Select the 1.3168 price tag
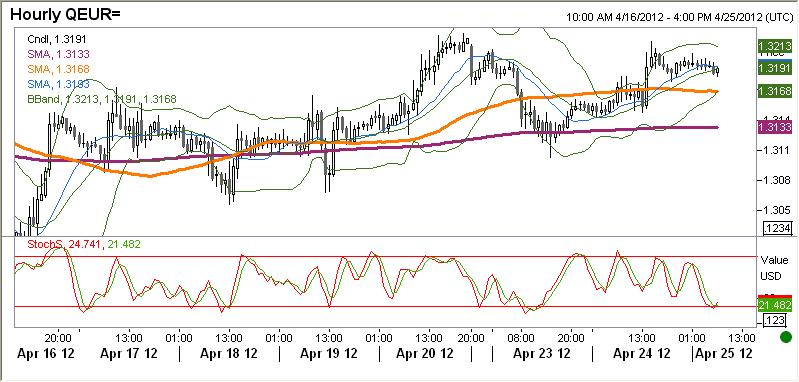Viewport: 799px width, 382px height. point(776,91)
